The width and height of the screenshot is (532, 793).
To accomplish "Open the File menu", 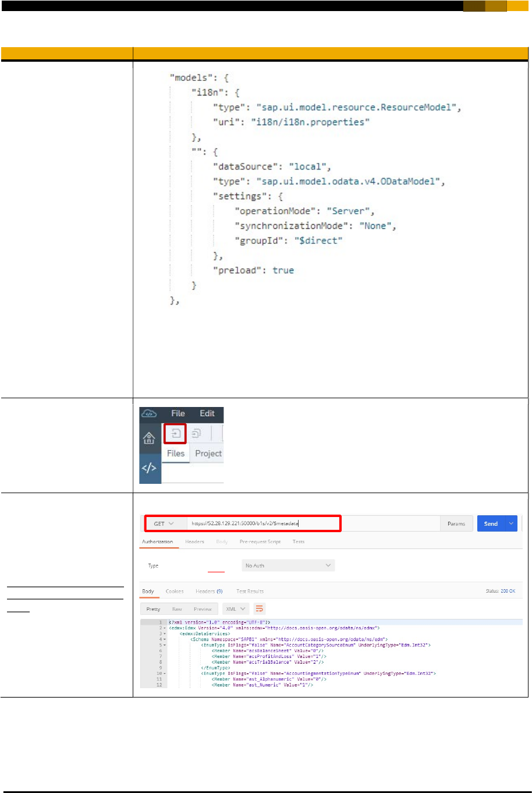I will point(178,413).
